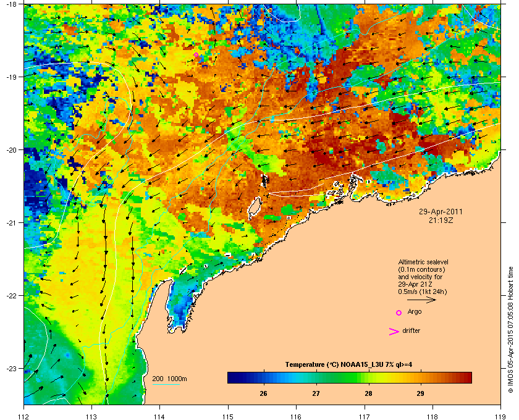The height and width of the screenshot is (420, 519).
Task: Click the color bar label '26'
Action: coord(263,393)
